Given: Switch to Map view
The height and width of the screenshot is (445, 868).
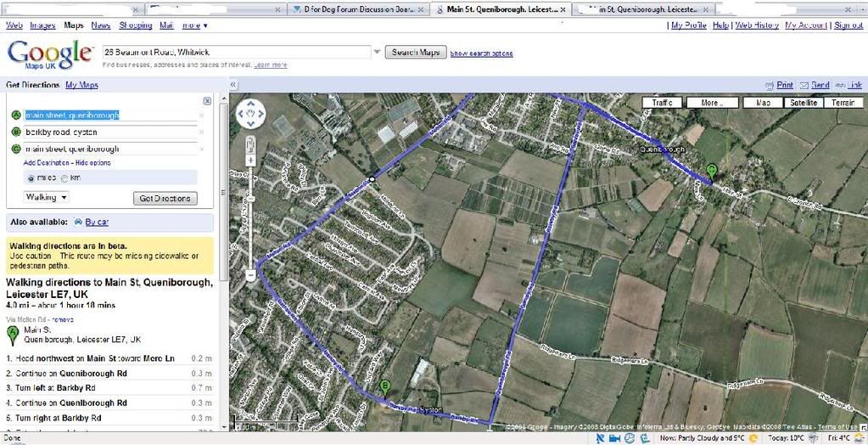Looking at the screenshot, I should pyautogui.click(x=763, y=103).
